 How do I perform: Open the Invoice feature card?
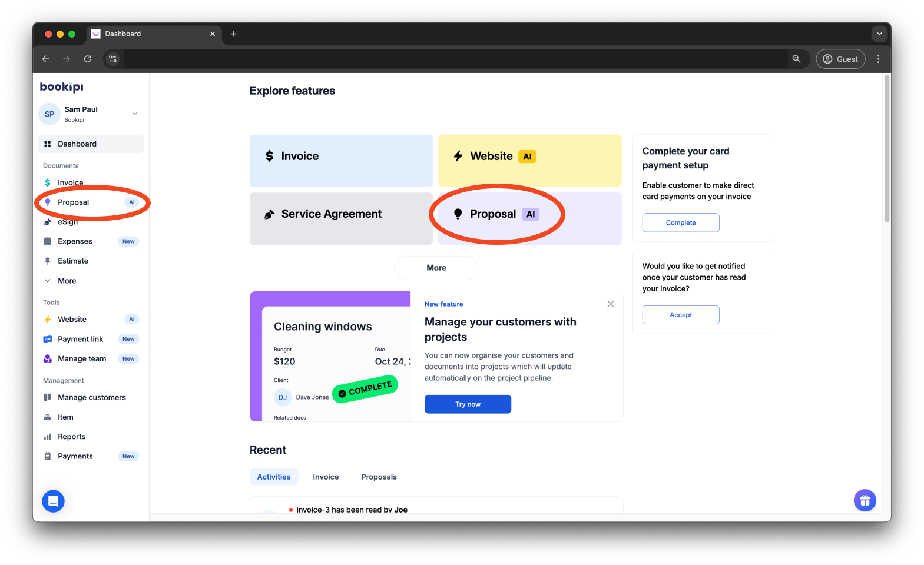(x=341, y=161)
